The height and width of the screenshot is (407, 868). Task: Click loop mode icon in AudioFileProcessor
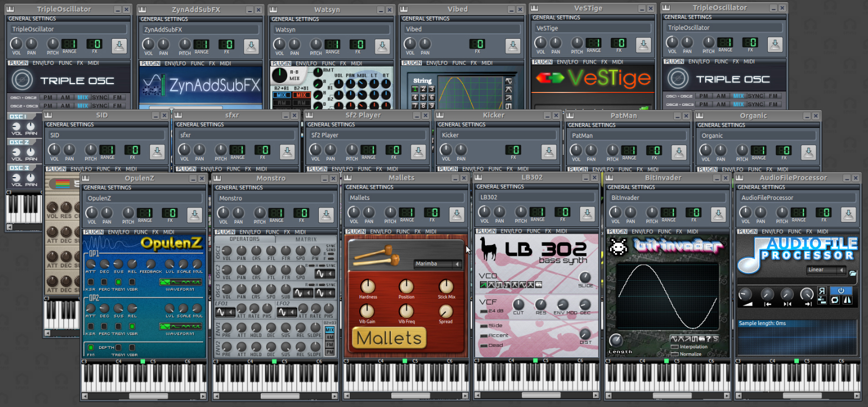pyautogui.click(x=835, y=300)
